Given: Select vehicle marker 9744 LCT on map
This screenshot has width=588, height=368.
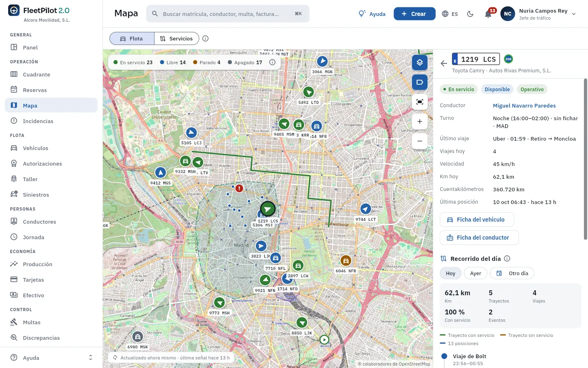Looking at the screenshot, I should pyautogui.click(x=365, y=209).
